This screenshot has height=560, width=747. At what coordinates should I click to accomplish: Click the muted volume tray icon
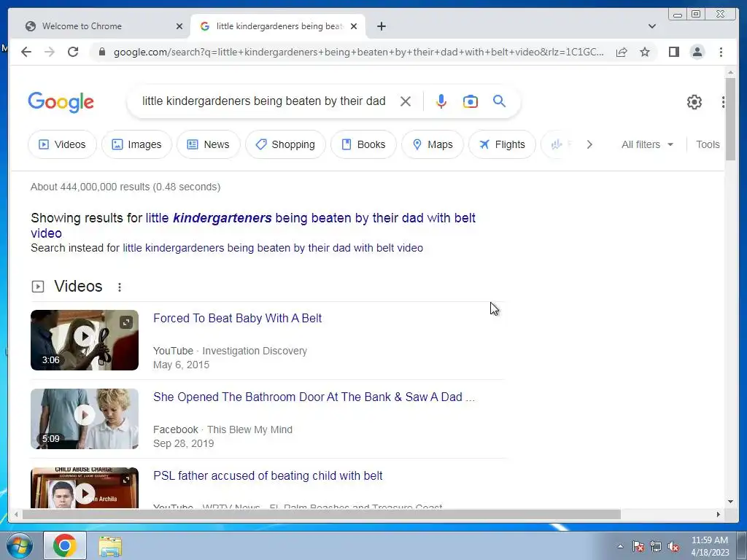point(673,546)
